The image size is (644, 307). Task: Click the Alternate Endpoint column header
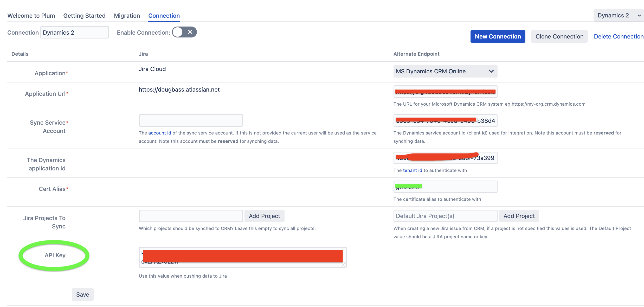(x=416, y=54)
